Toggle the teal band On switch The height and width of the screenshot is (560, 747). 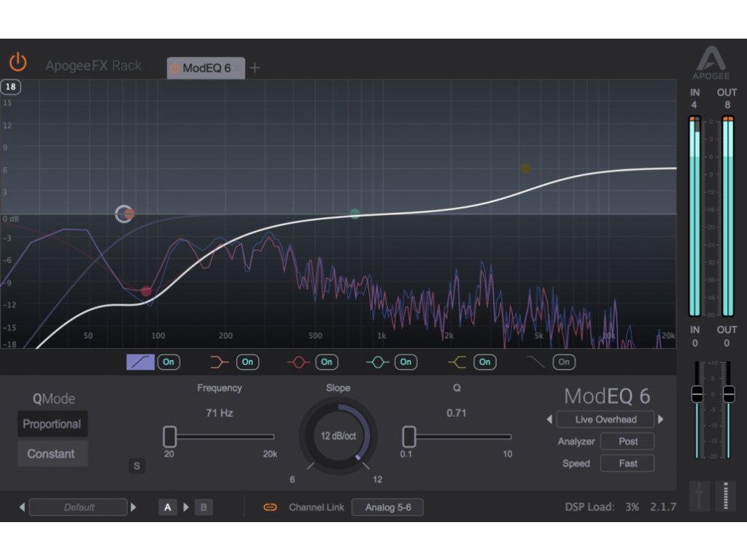pos(406,362)
